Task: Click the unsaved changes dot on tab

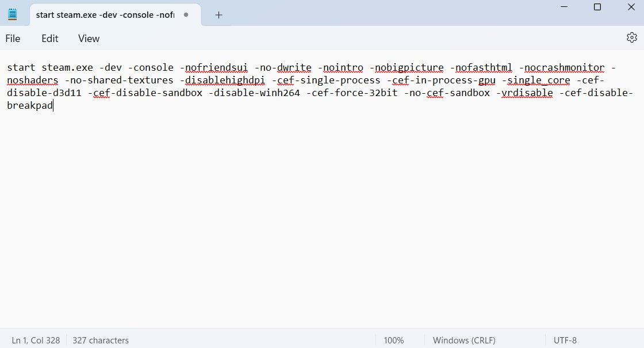Action: point(186,15)
